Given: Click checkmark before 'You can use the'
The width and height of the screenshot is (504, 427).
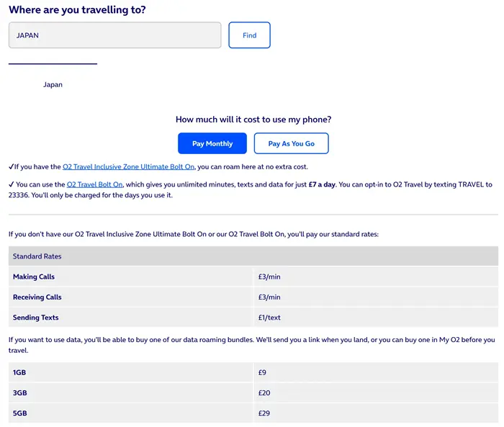Looking at the screenshot, I should (x=11, y=185).
